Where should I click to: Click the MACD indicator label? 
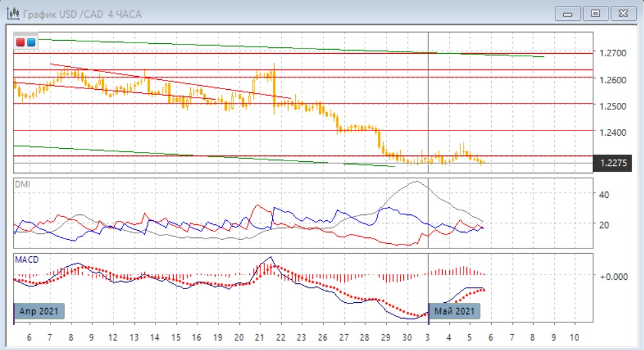pyautogui.click(x=26, y=260)
